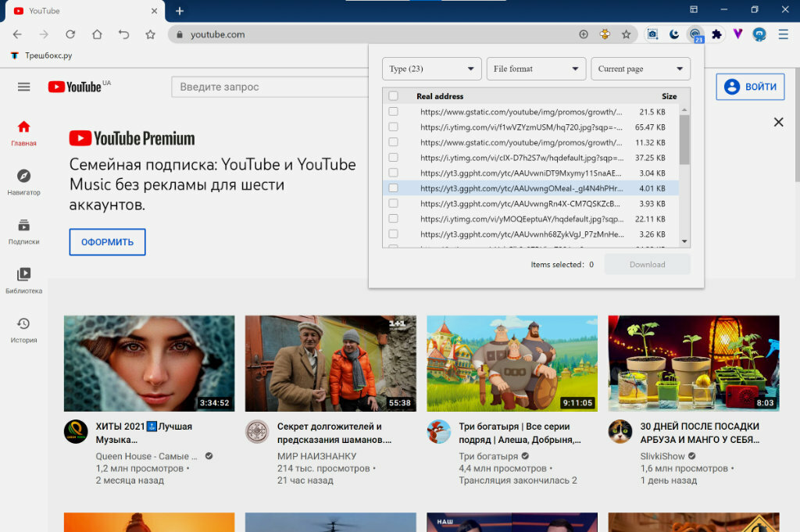This screenshot has height=532, width=800.
Task: Click the bee icon in the address bar
Action: tap(605, 34)
